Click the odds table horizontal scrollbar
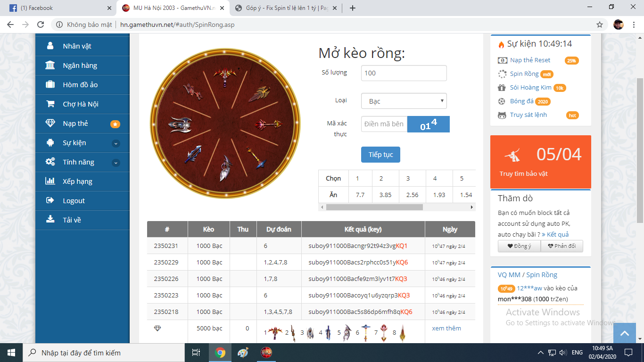 (x=374, y=207)
